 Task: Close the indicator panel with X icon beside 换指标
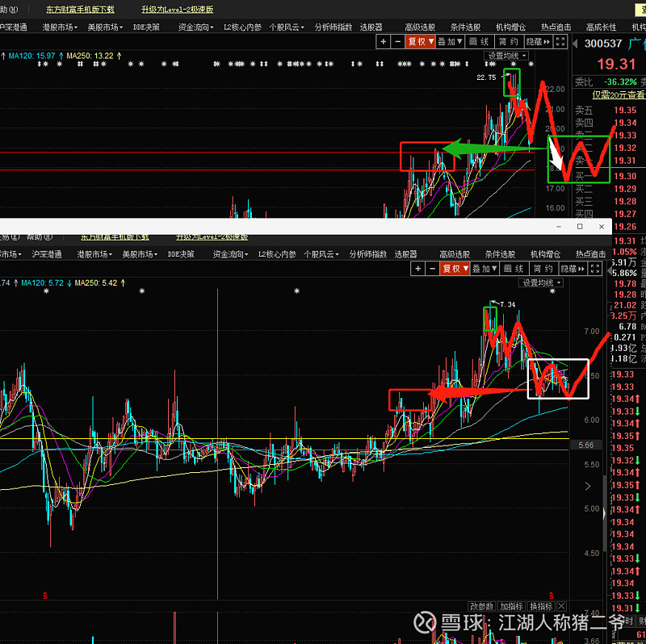[562, 607]
